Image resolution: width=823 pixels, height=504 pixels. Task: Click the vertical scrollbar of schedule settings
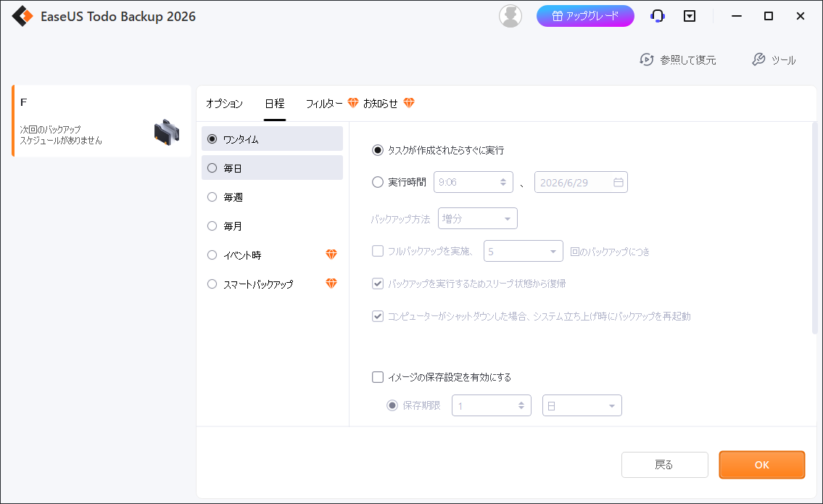814,228
